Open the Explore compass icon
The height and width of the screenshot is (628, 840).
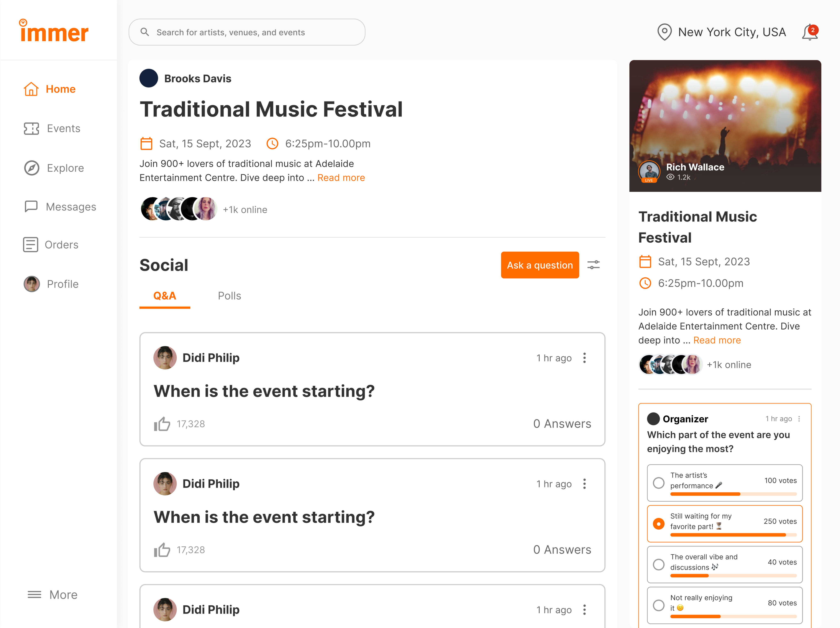pyautogui.click(x=32, y=168)
